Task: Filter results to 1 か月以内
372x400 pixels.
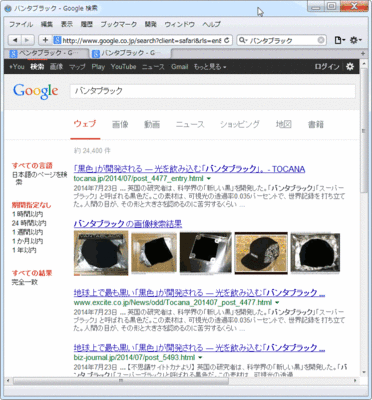Action: click(x=27, y=241)
